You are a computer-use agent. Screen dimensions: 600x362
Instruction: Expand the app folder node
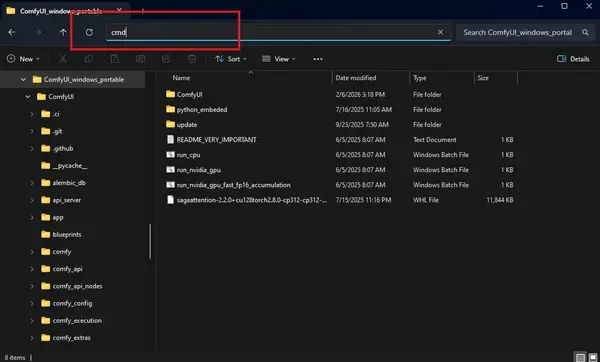(32, 217)
